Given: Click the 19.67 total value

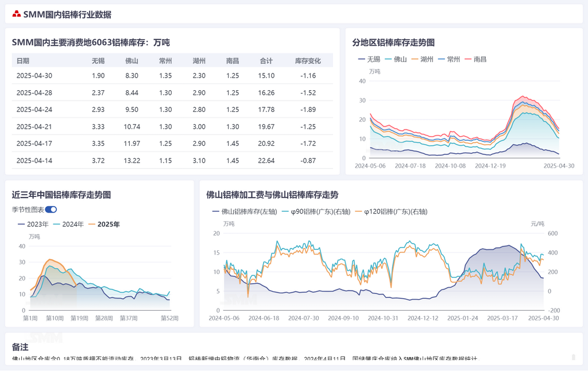Looking at the screenshot, I should (x=266, y=127).
